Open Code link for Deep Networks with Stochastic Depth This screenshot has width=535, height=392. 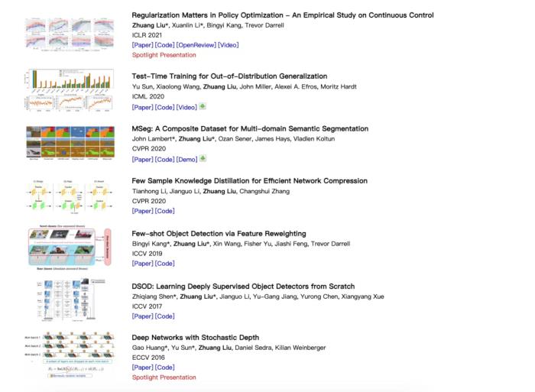pyautogui.click(x=164, y=368)
